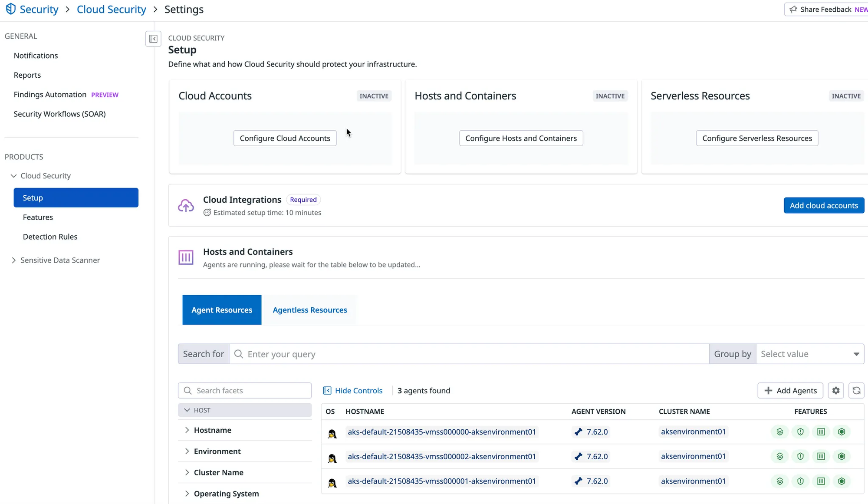
Task: Click cluster name aksenvironment01 in vmss000002 row
Action: (x=693, y=456)
